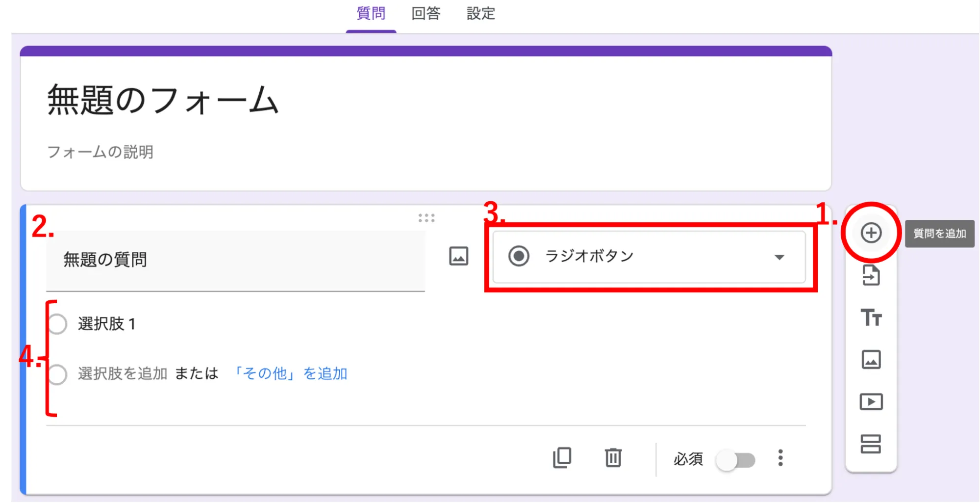980x503 pixels.
Task: Click the dropdown arrow beside ラジオボタン
Action: pos(779,257)
